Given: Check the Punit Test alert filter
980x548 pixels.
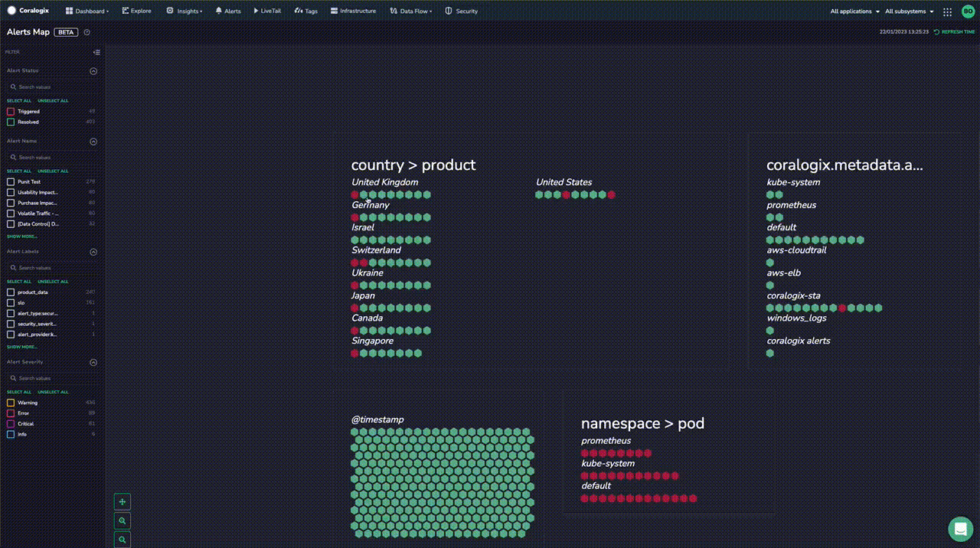Looking at the screenshot, I should point(11,182).
